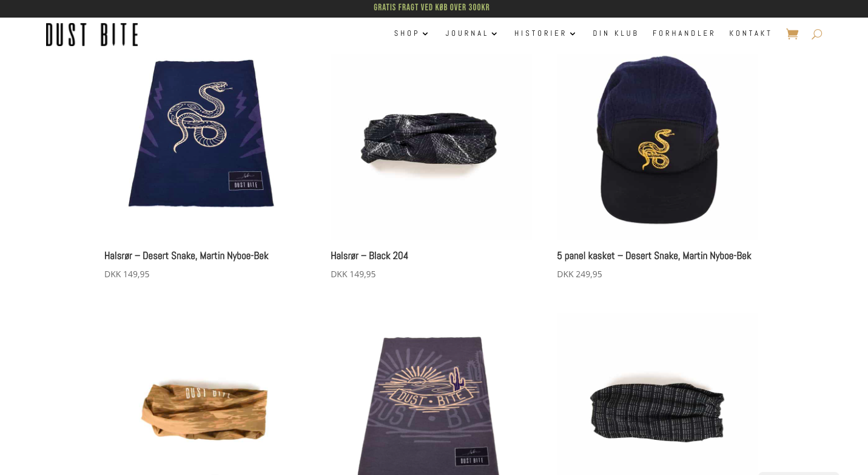Image resolution: width=868 pixels, height=475 pixels.
Task: Click the camouflage Dust Bite neck tube image
Action: [x=204, y=409]
